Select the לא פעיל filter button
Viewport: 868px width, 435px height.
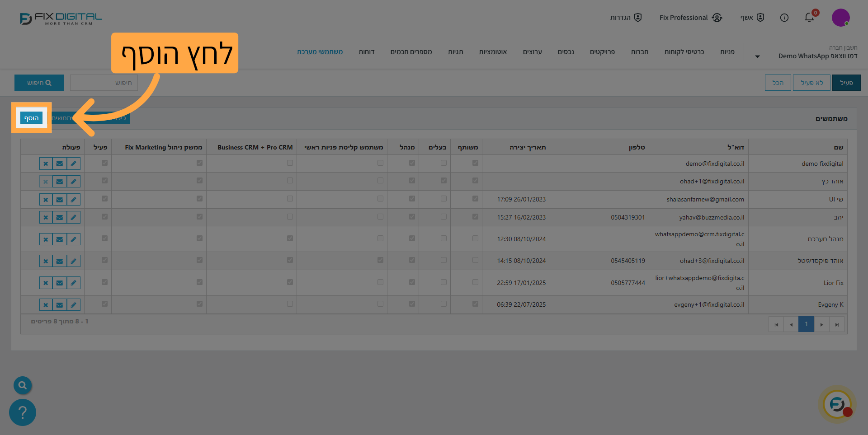pyautogui.click(x=811, y=83)
